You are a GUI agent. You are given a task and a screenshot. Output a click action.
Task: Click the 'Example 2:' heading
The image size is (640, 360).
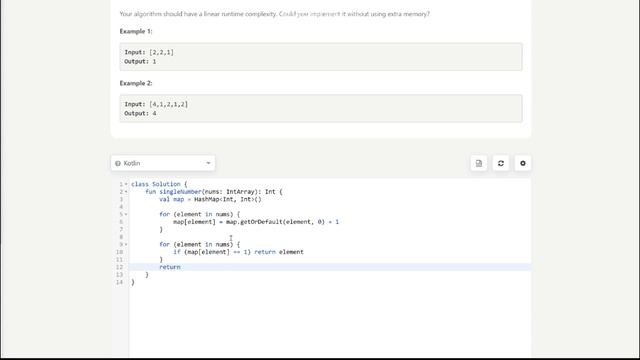click(x=136, y=83)
